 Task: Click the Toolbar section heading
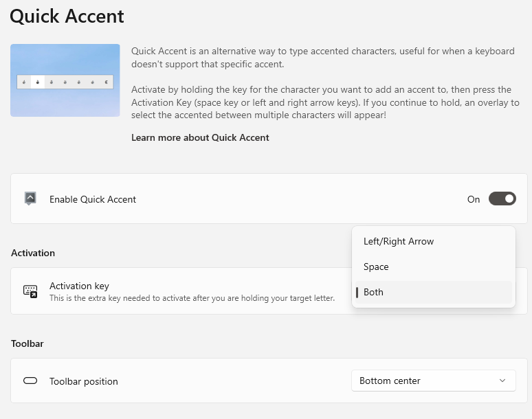27,343
